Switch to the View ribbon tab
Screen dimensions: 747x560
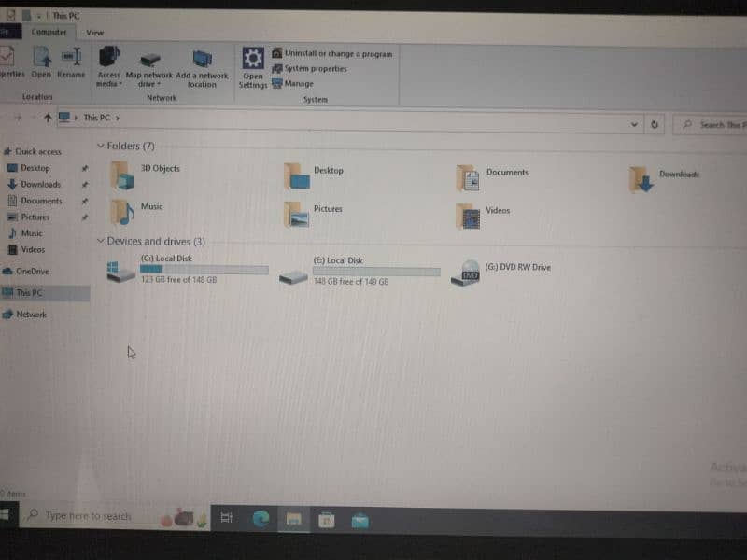(x=95, y=33)
